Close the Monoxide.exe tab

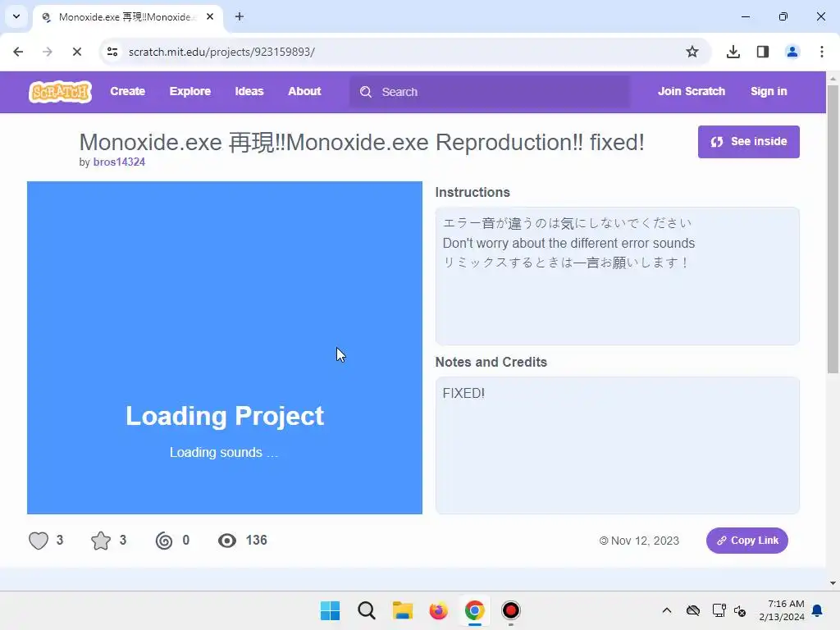pos(210,16)
